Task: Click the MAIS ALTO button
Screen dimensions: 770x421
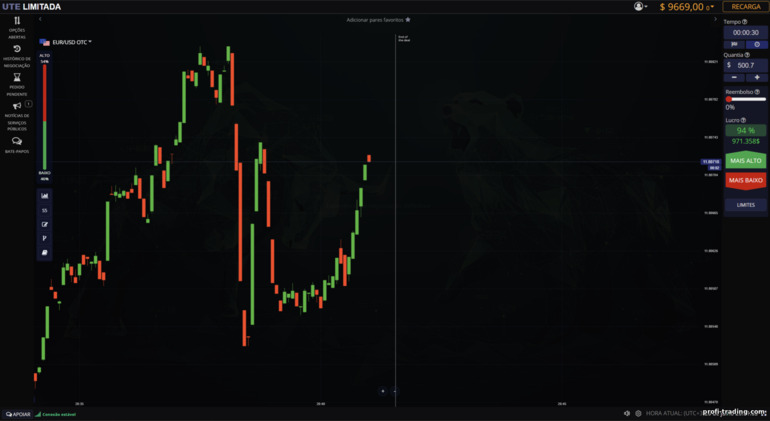Action: tap(746, 160)
